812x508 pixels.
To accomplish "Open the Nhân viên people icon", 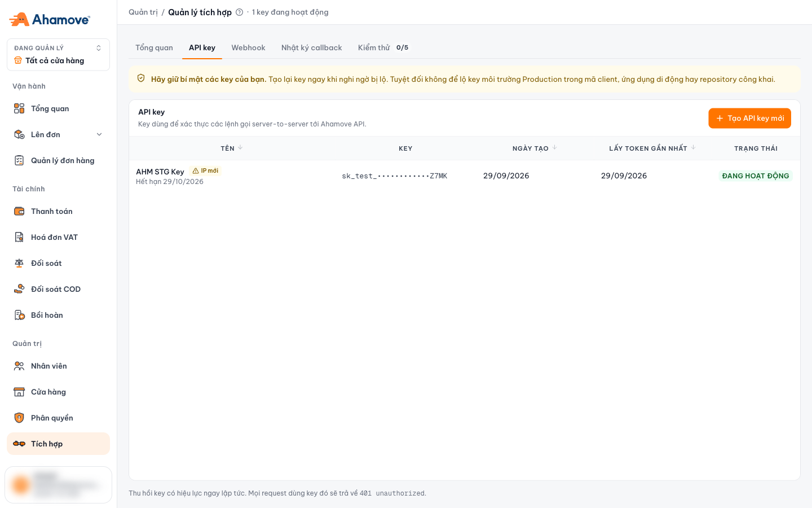I will coord(19,366).
